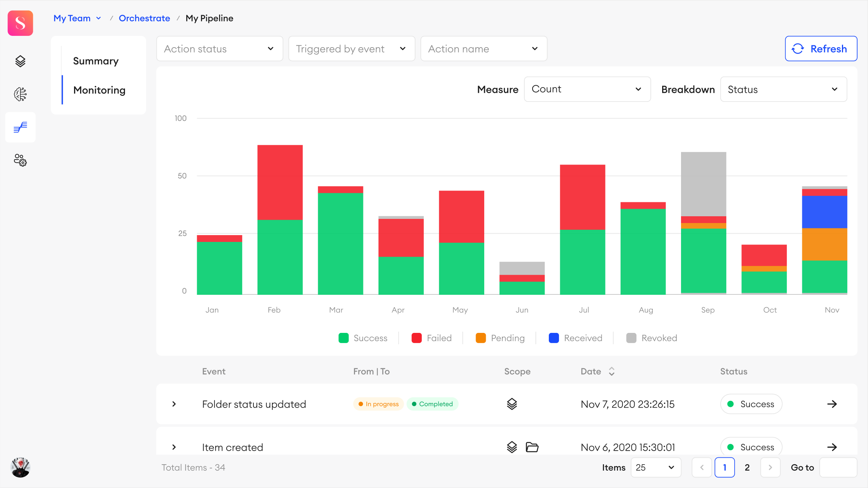
Task: Toggle Failed series in chart legend
Action: [431, 338]
